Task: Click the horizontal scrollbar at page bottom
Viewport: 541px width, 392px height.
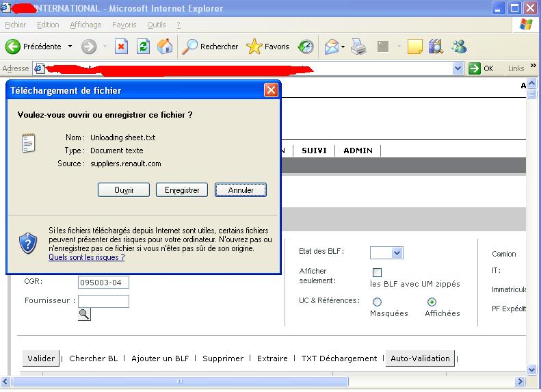Action: tap(274, 382)
